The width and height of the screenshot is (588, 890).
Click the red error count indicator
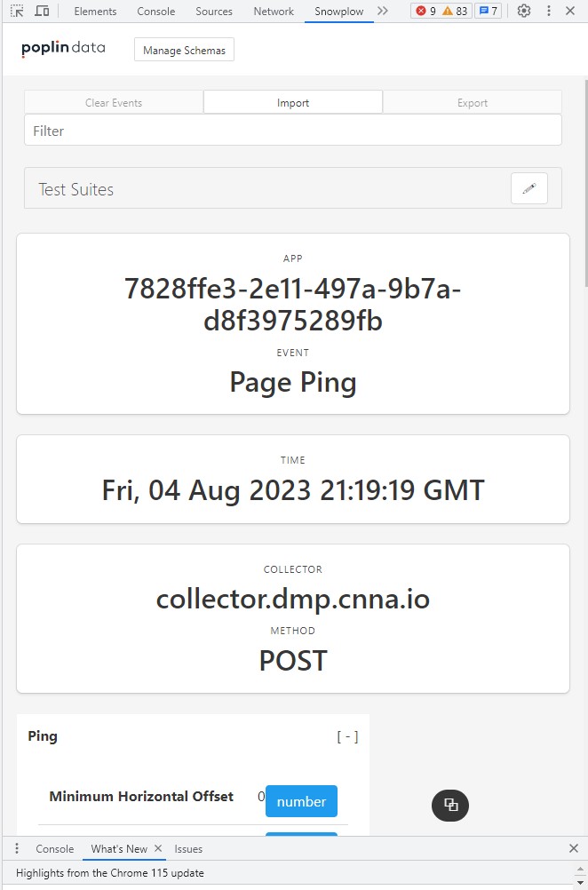pos(426,12)
